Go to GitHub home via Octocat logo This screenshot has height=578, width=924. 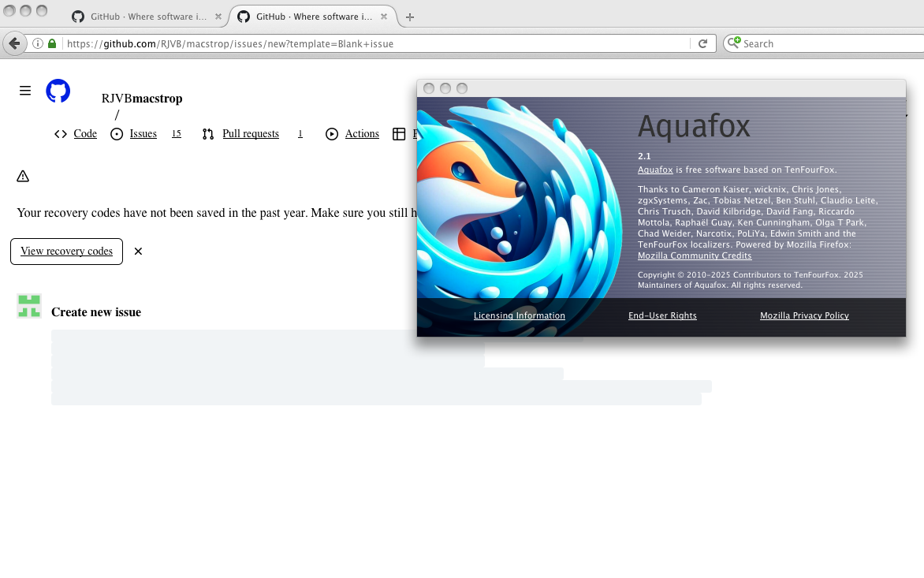58,91
